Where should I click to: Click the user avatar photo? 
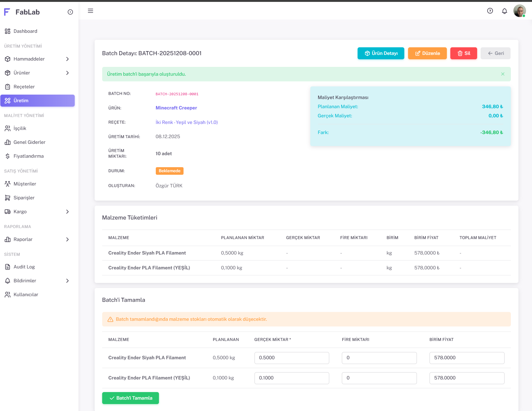tap(519, 11)
